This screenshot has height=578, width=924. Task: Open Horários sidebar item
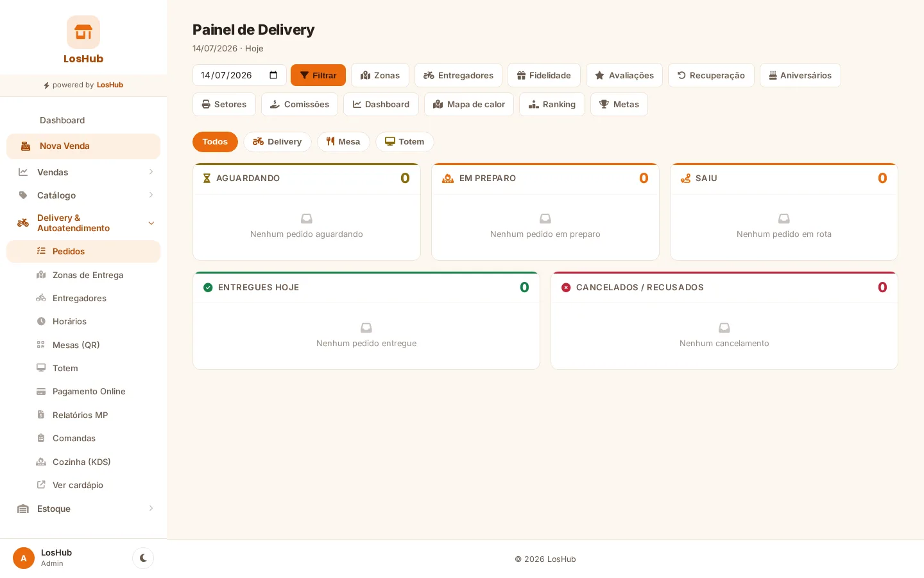(x=83, y=321)
